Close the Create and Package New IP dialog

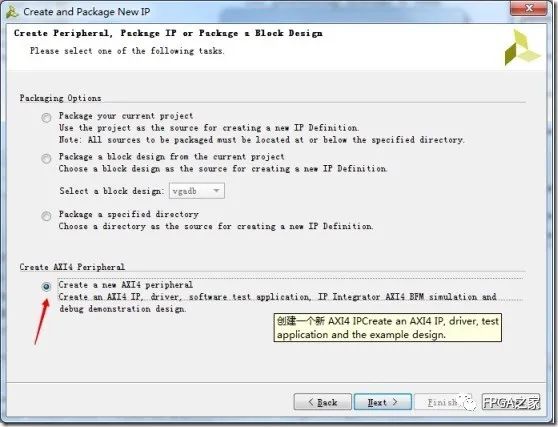coord(528,8)
